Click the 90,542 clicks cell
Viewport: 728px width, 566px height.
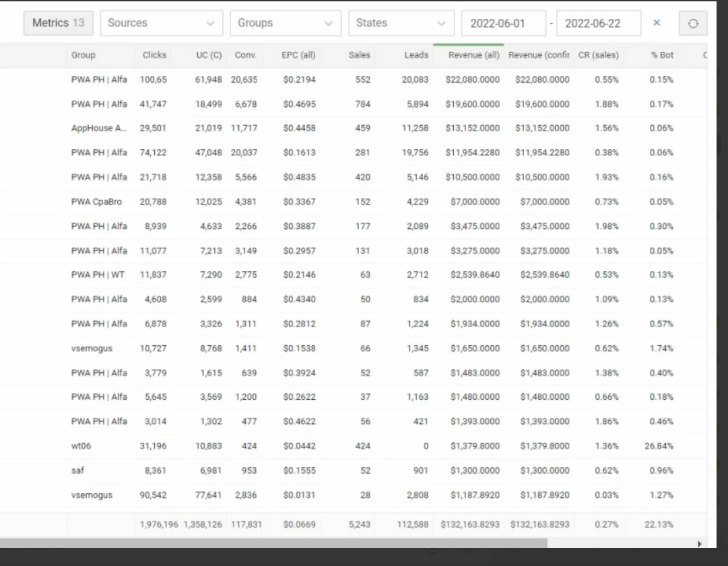point(153,495)
